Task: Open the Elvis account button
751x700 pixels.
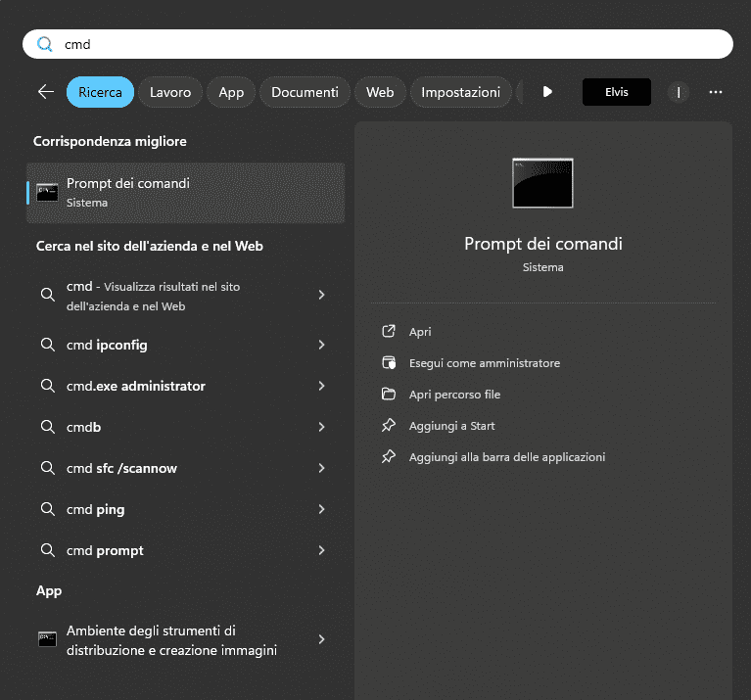Action: [616, 92]
